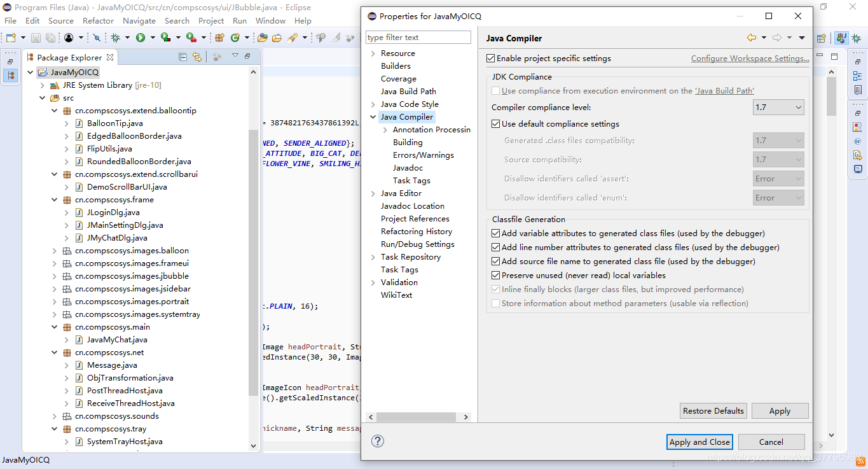Click the help question mark icon
Viewport: 868px width, 469px height.
tap(378, 441)
